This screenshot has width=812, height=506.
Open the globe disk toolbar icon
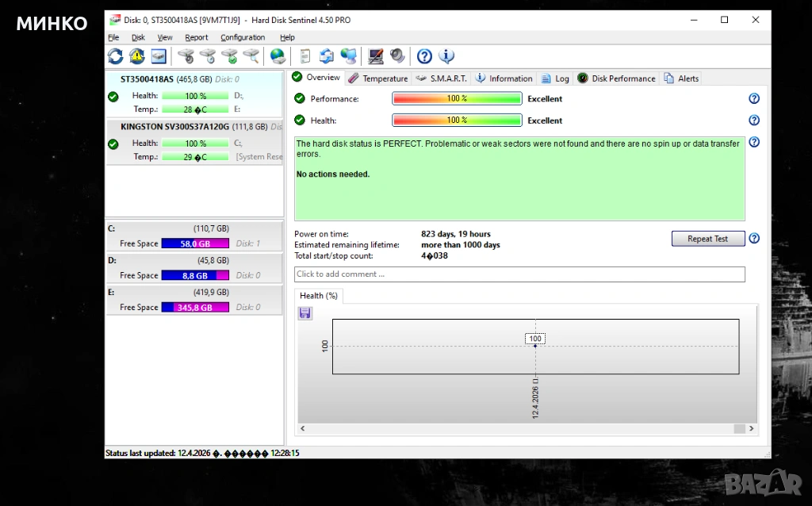pos(278,56)
